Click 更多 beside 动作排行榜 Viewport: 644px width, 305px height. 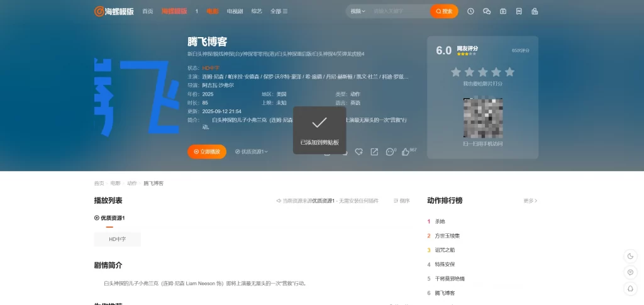530,201
